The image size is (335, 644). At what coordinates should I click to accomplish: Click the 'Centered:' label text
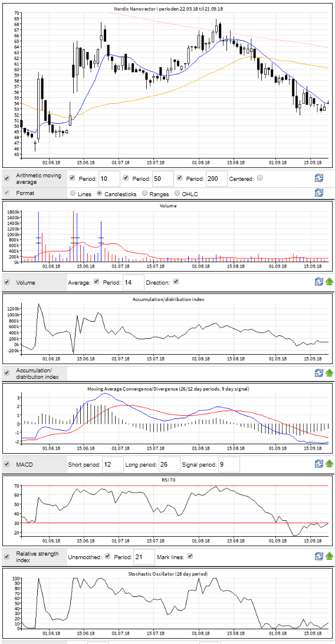click(241, 179)
